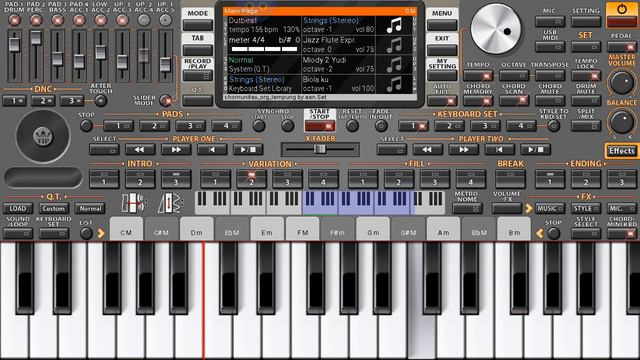Toggle the Chord Scan button
The width and height of the screenshot is (640, 360).
pos(514,100)
